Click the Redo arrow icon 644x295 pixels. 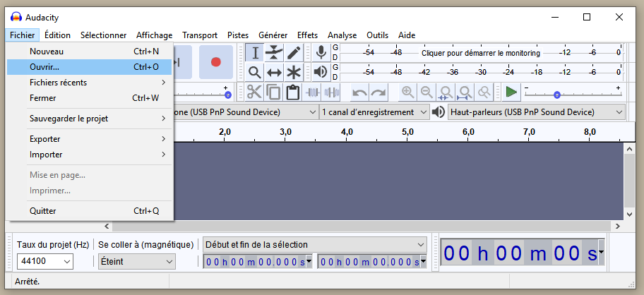click(x=378, y=92)
